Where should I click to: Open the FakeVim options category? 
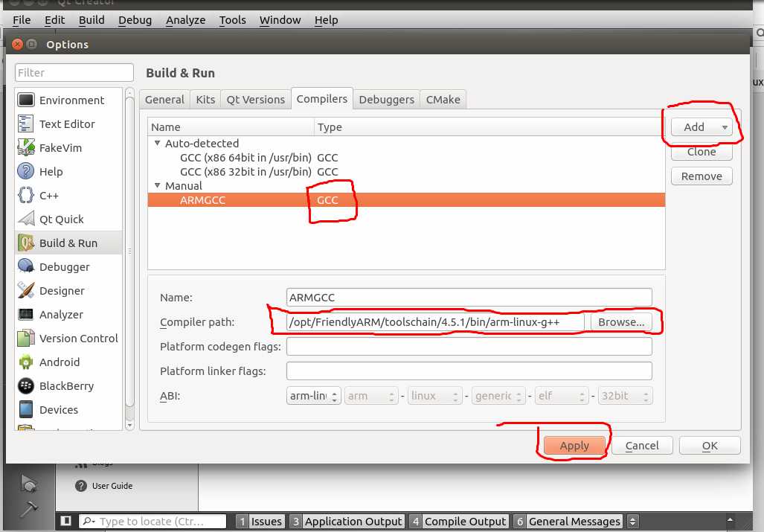pyautogui.click(x=68, y=147)
